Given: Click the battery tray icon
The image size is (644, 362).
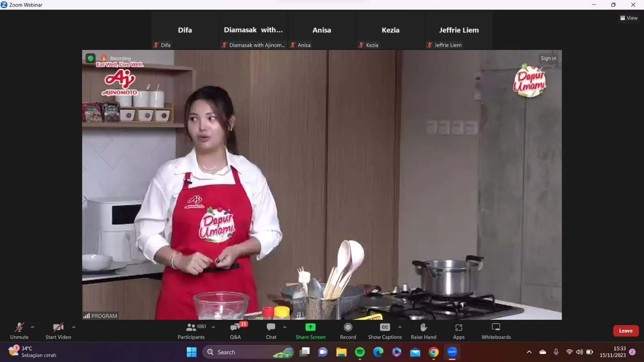Looking at the screenshot, I should 590,352.
